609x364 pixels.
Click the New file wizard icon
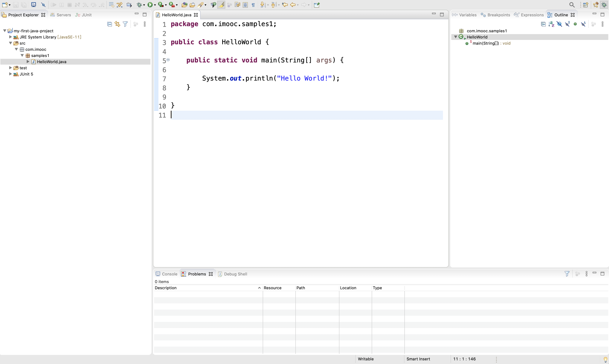tap(5, 5)
